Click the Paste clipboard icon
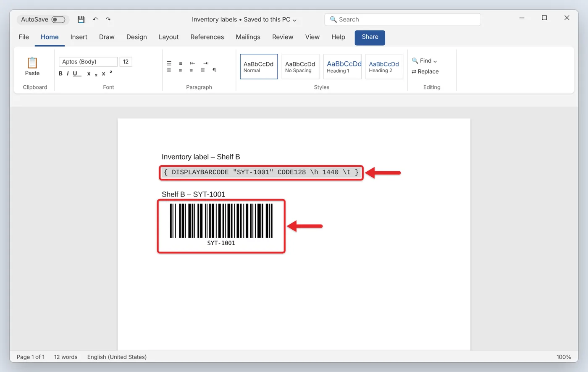This screenshot has width=588, height=372. pyautogui.click(x=32, y=63)
